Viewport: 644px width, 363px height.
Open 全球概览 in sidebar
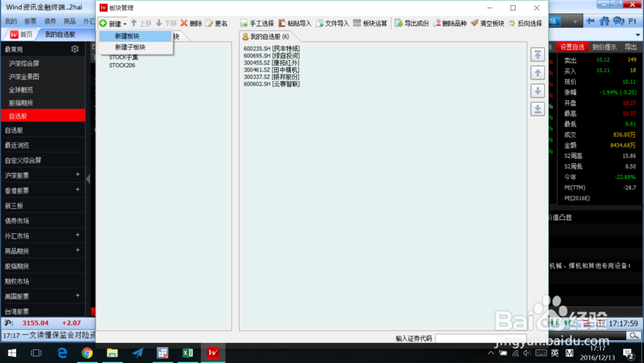point(21,90)
